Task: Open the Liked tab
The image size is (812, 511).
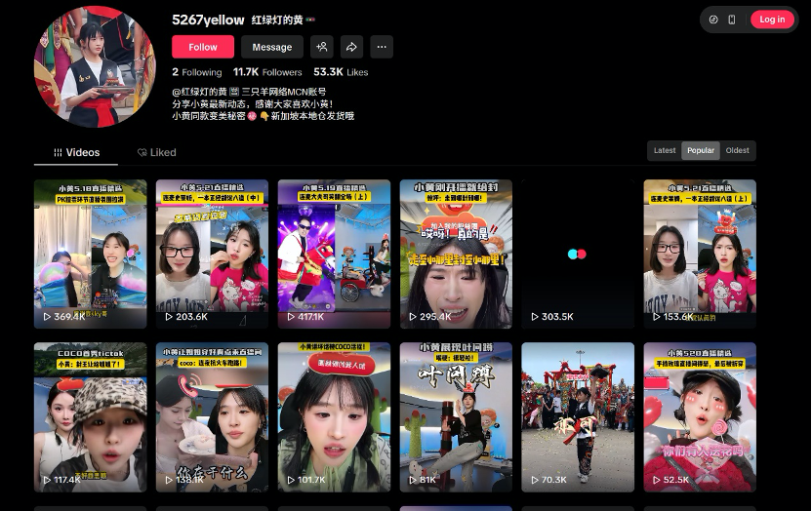Action: point(157,152)
